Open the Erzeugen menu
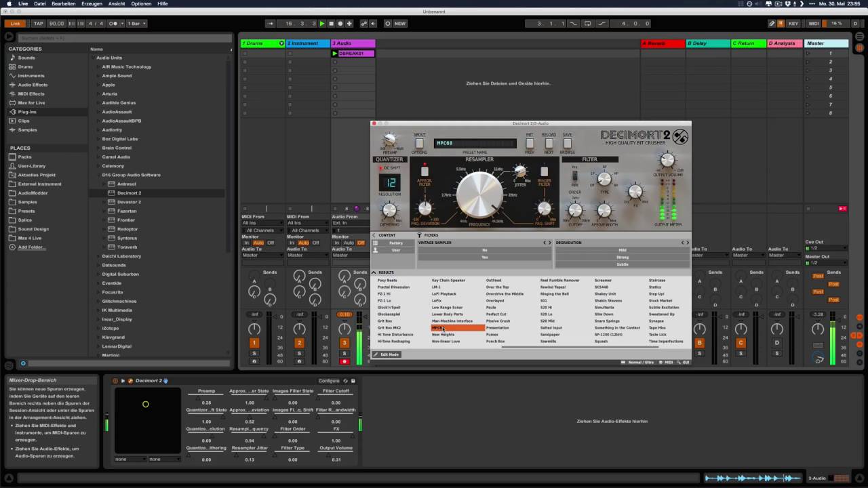The height and width of the screenshot is (488, 868). pyautogui.click(x=92, y=3)
